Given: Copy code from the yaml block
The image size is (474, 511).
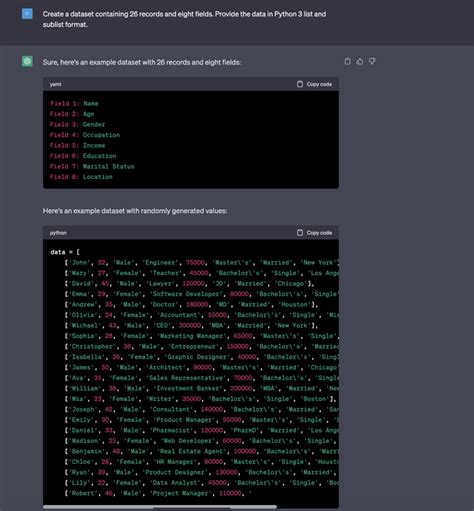Looking at the screenshot, I should click(x=314, y=84).
